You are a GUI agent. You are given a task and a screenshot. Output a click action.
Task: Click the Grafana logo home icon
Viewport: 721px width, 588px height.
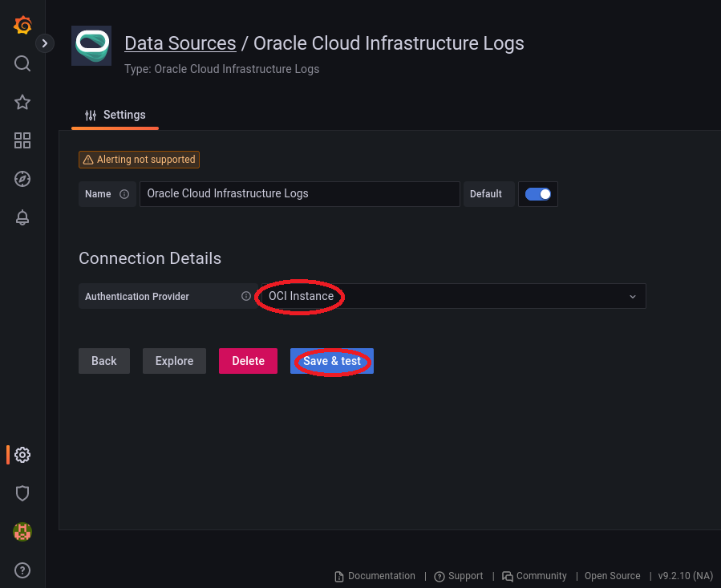[x=22, y=26]
